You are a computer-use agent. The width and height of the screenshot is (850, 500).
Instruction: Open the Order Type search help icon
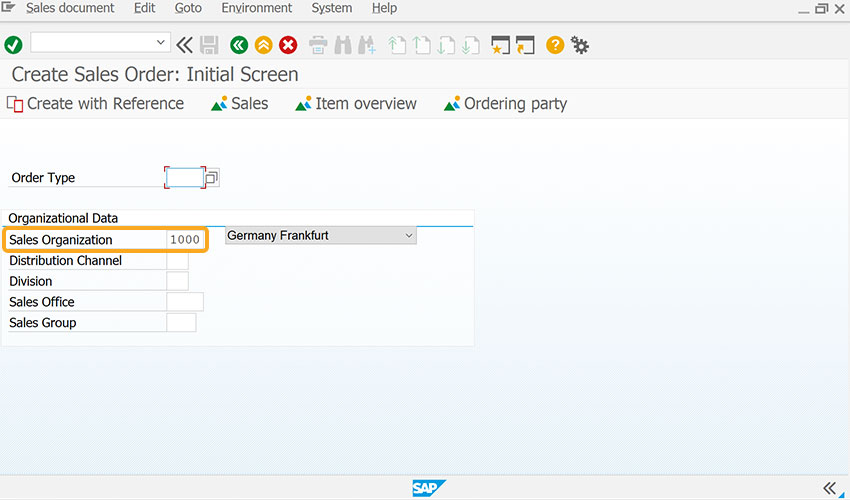pyautogui.click(x=212, y=177)
